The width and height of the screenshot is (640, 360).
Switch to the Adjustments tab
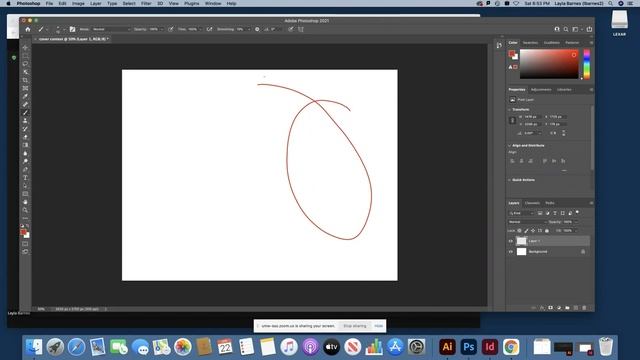541,90
